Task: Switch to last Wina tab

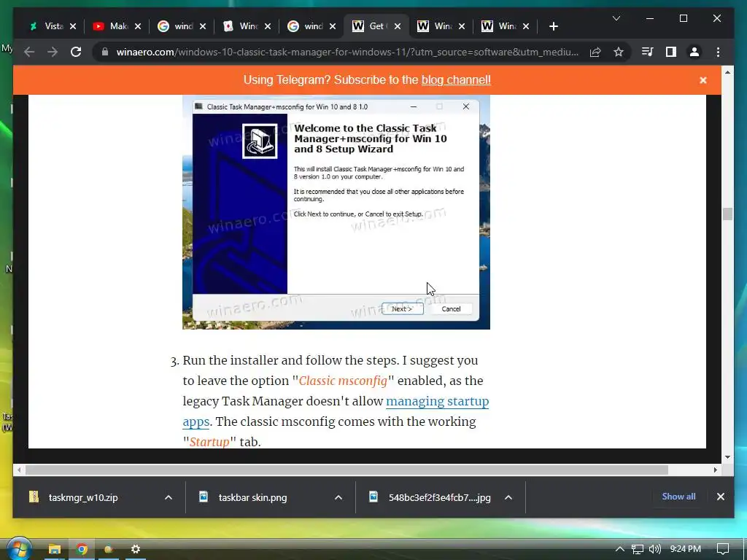Action: pyautogui.click(x=506, y=26)
